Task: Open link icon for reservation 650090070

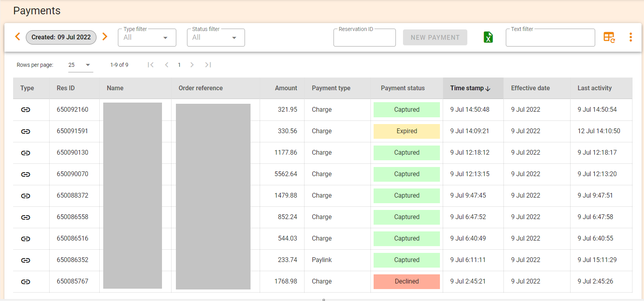Action: 25,174
